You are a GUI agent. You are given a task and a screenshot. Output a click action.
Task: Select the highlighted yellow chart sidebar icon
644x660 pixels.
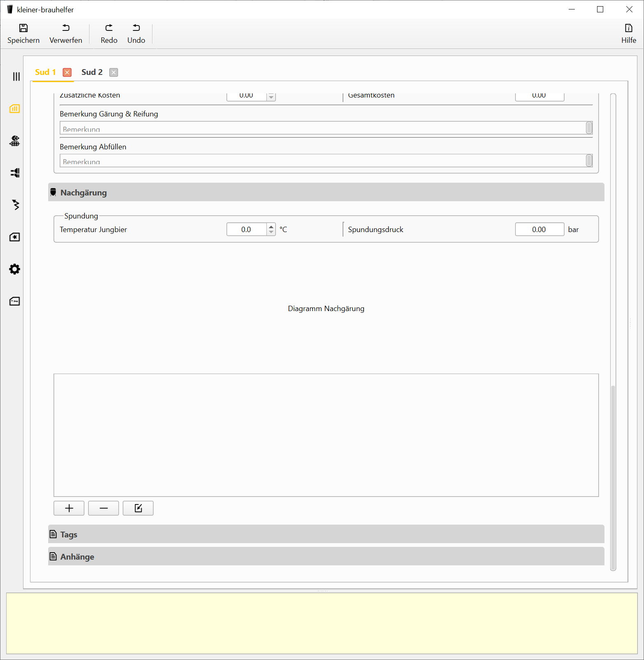(x=15, y=109)
